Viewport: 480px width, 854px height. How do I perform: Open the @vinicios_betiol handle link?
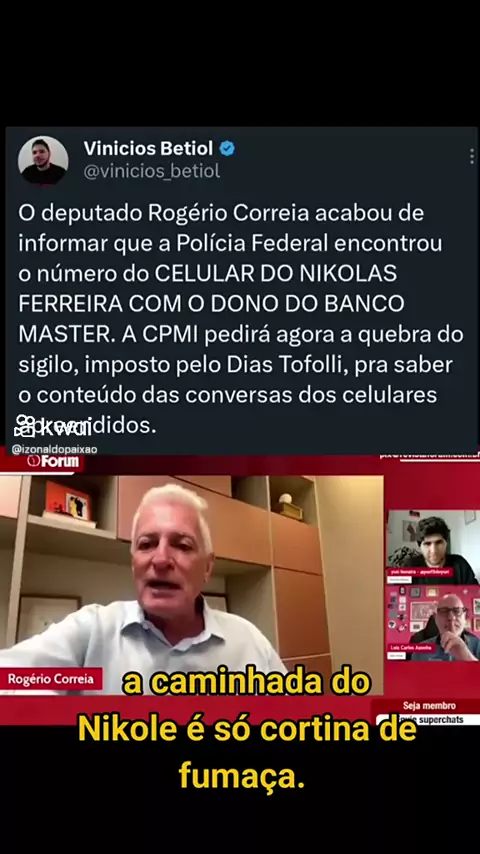pyautogui.click(x=152, y=171)
